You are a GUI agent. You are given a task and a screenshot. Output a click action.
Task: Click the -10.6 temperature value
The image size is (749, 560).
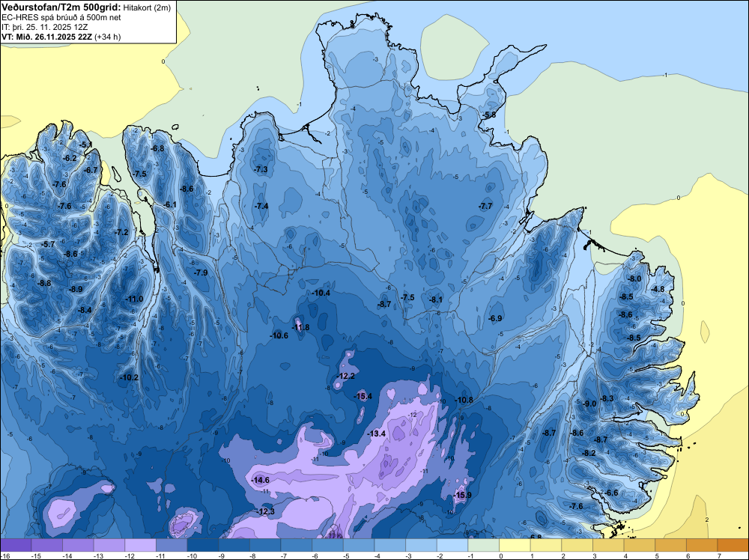coord(279,335)
